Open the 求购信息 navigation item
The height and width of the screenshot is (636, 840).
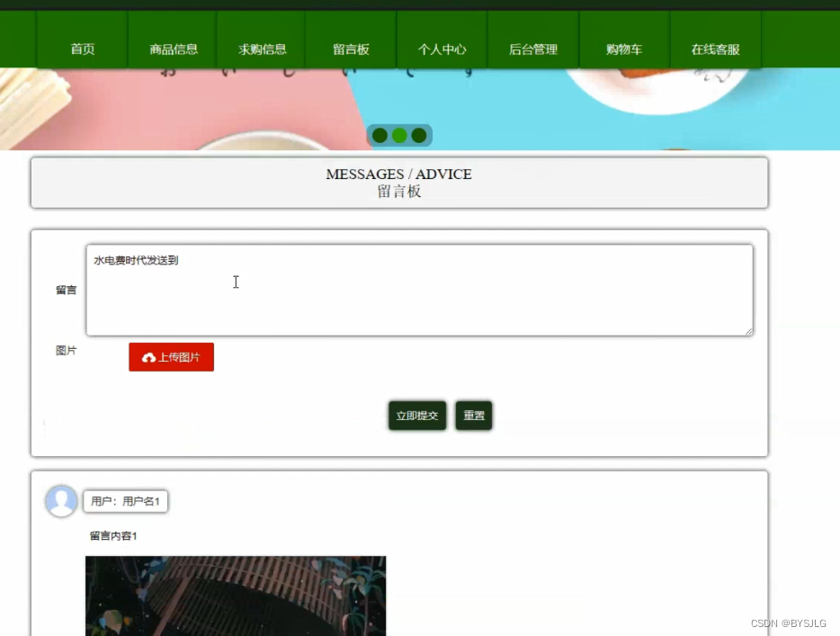(x=262, y=49)
